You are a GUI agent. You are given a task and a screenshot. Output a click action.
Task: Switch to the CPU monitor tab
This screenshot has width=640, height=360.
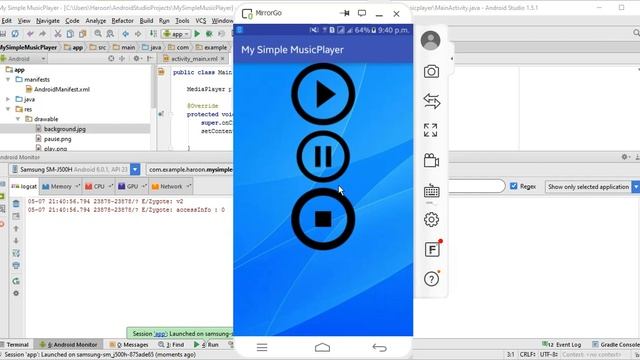tap(98, 186)
